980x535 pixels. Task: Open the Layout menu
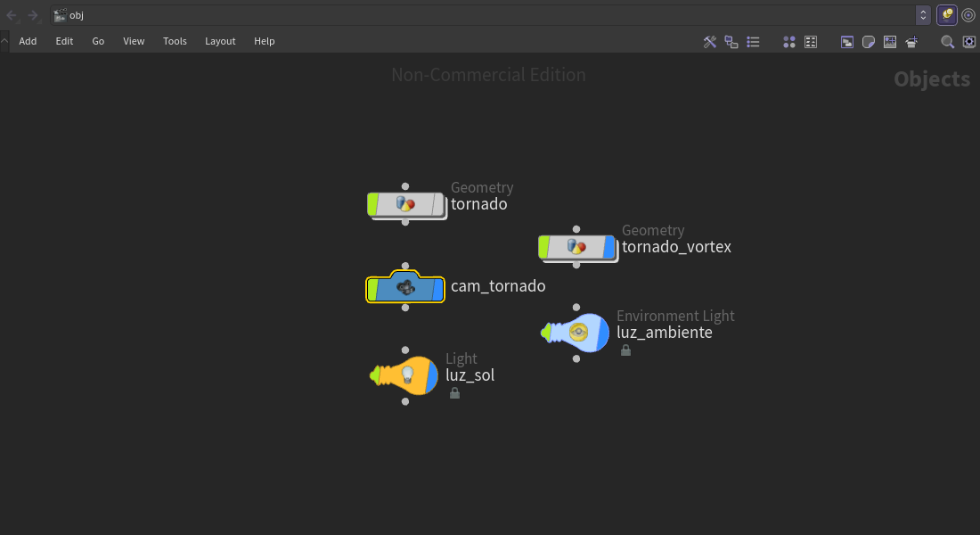(x=220, y=41)
